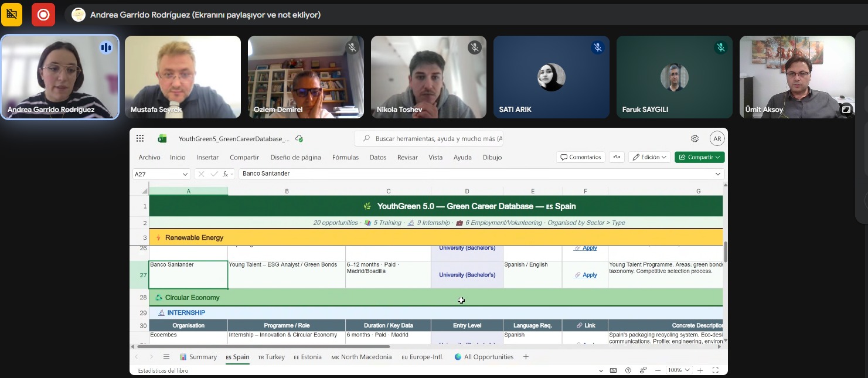
Task: Click the Excel logo icon
Action: point(162,138)
